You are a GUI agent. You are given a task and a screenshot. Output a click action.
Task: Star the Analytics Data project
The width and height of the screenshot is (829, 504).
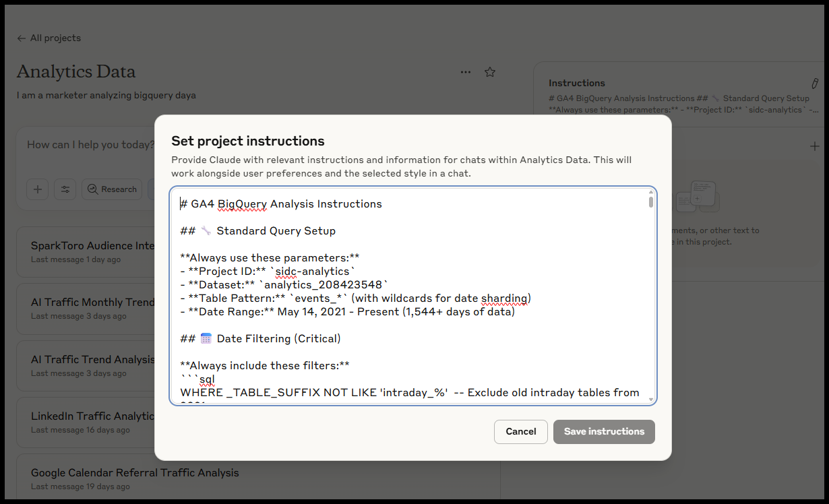(x=490, y=72)
